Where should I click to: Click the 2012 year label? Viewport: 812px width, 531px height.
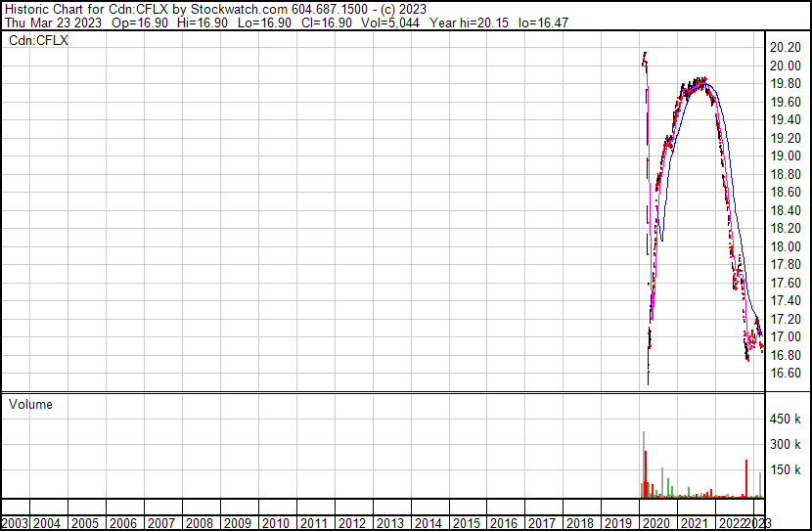click(x=352, y=523)
